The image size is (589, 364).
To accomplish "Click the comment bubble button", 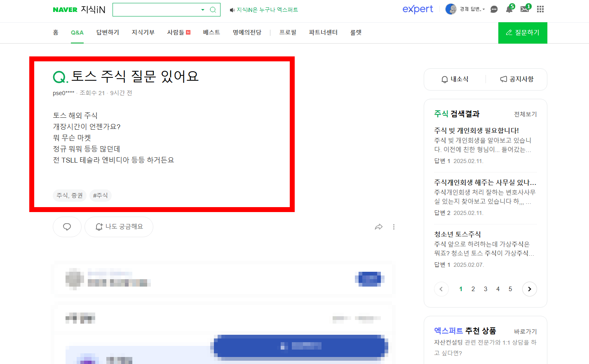I will (x=67, y=227).
